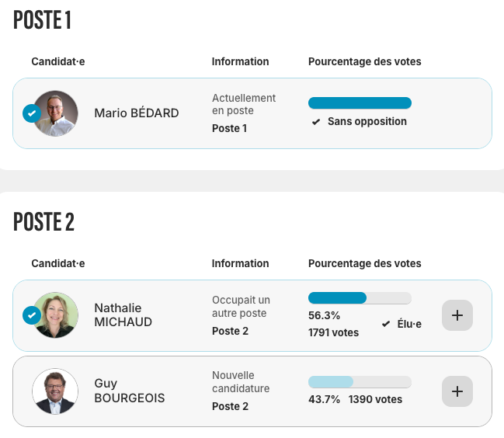This screenshot has height=438, width=504.
Task: Click the Sans opposition checkmark icon
Action: click(316, 122)
